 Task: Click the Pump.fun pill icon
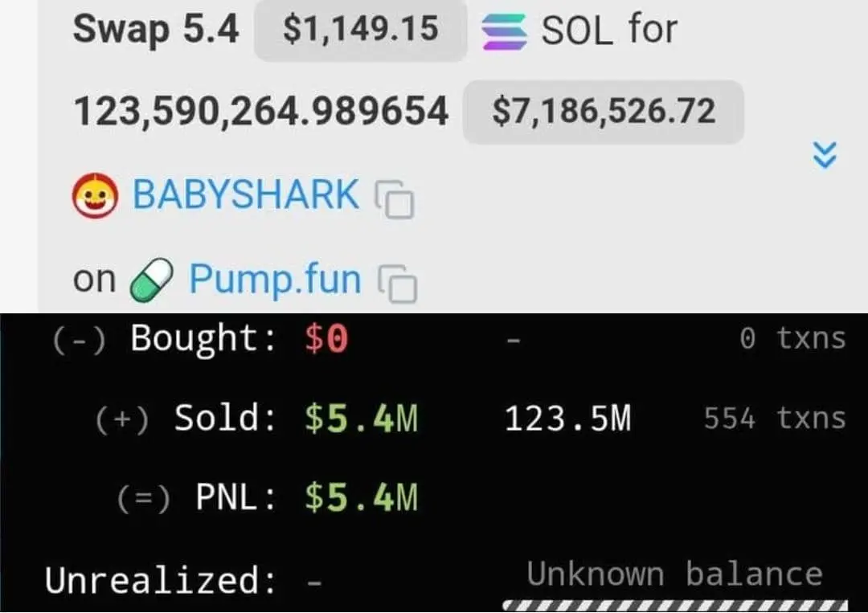pyautogui.click(x=151, y=280)
